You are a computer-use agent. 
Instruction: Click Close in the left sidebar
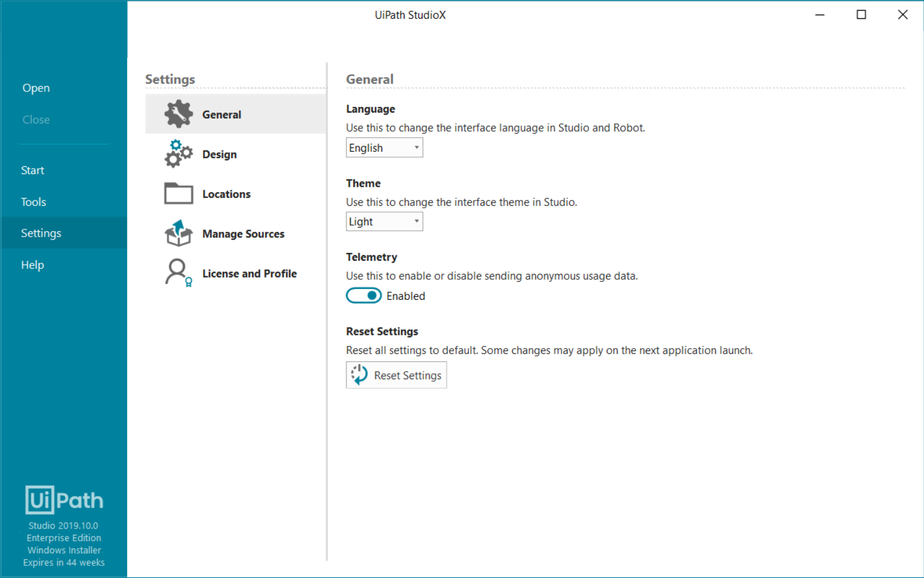click(x=36, y=120)
